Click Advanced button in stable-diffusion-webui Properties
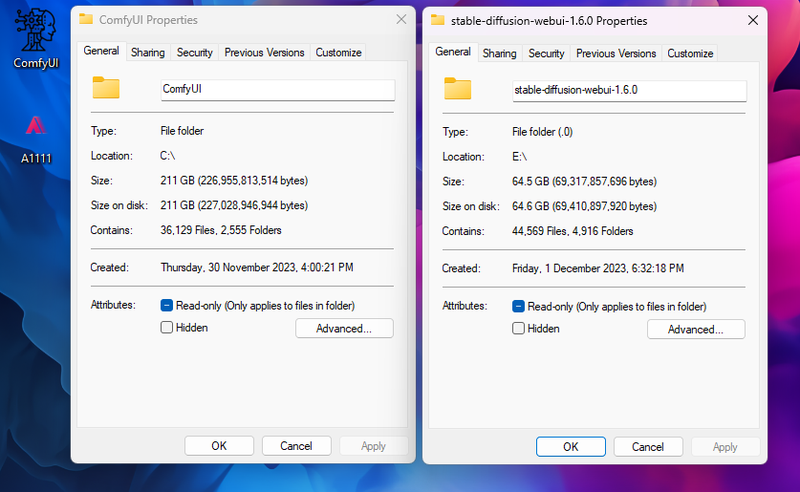The width and height of the screenshot is (800, 492). 696,329
